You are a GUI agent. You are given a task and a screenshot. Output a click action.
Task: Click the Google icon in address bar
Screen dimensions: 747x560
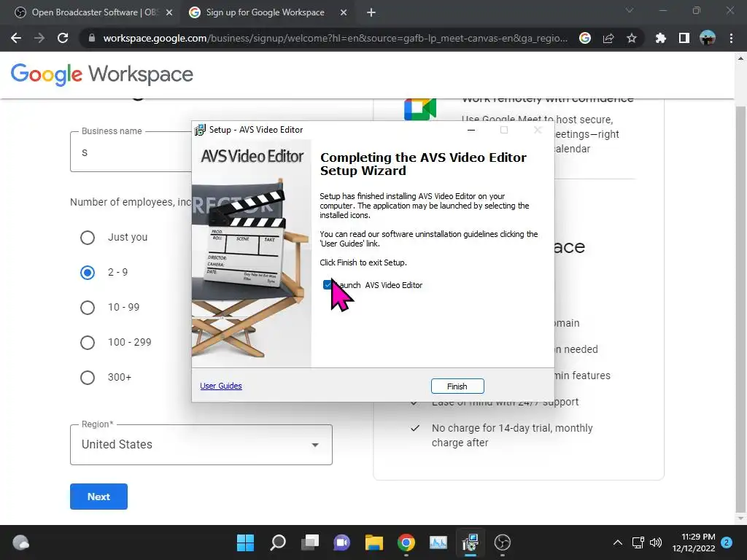coord(585,38)
